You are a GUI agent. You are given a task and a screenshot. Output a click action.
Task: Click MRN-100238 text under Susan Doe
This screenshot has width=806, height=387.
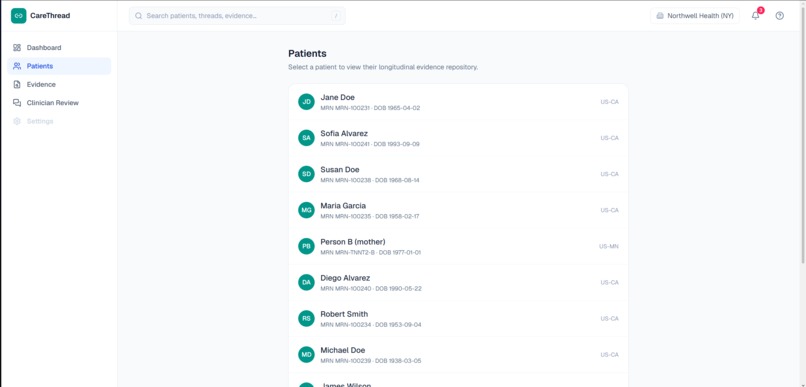(x=352, y=180)
